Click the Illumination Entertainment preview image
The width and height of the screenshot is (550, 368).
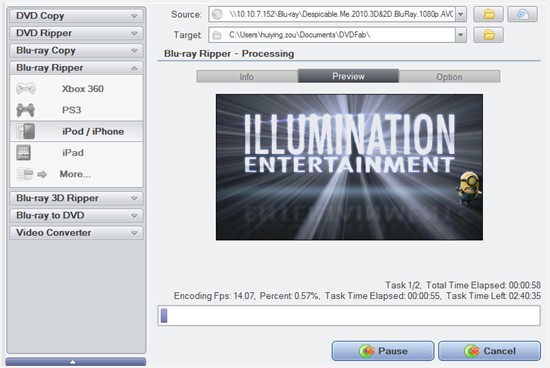tap(349, 167)
